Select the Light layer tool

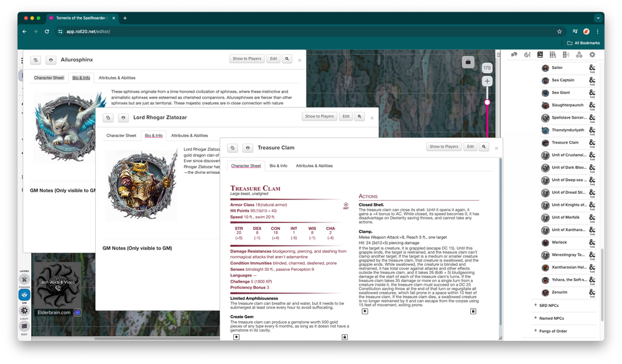pos(24,311)
